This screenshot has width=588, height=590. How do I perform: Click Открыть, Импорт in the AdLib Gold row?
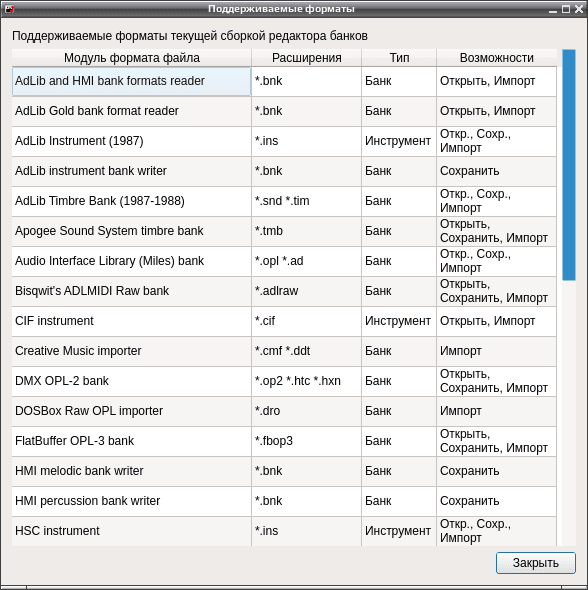click(497, 111)
